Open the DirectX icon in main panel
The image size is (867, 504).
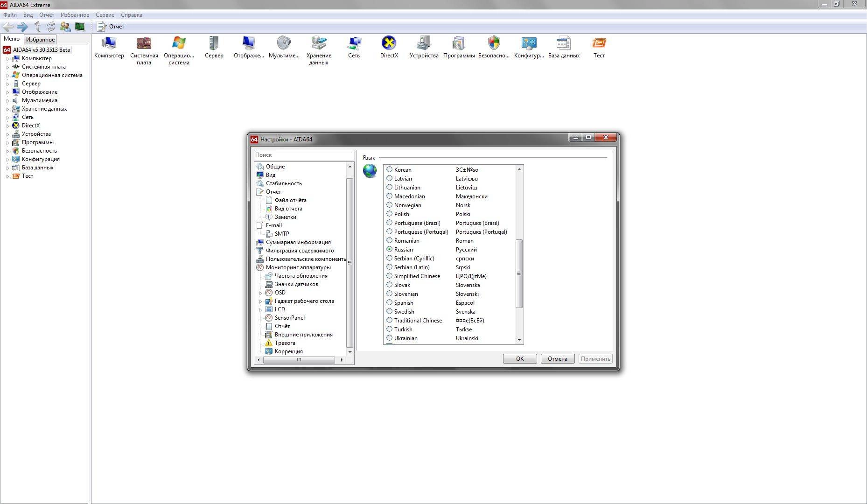389,48
